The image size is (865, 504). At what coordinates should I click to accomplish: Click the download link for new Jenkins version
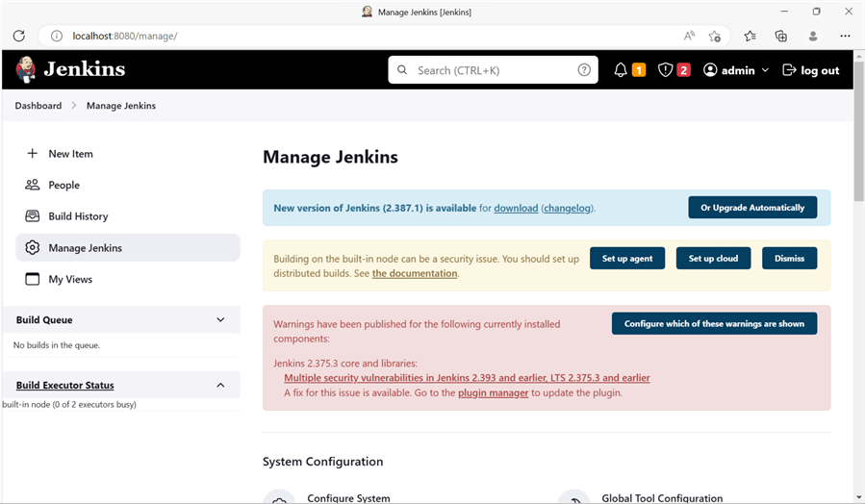(516, 208)
